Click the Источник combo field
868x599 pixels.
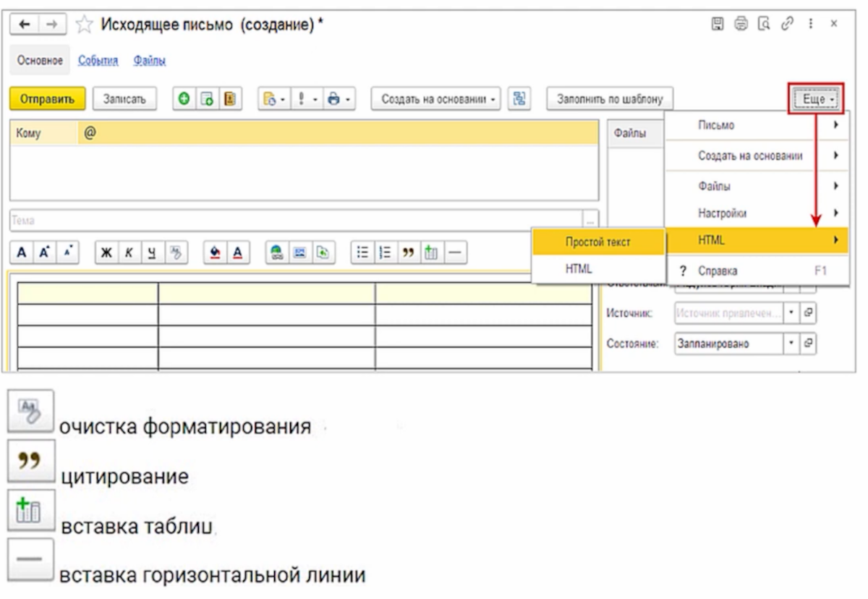729,314
